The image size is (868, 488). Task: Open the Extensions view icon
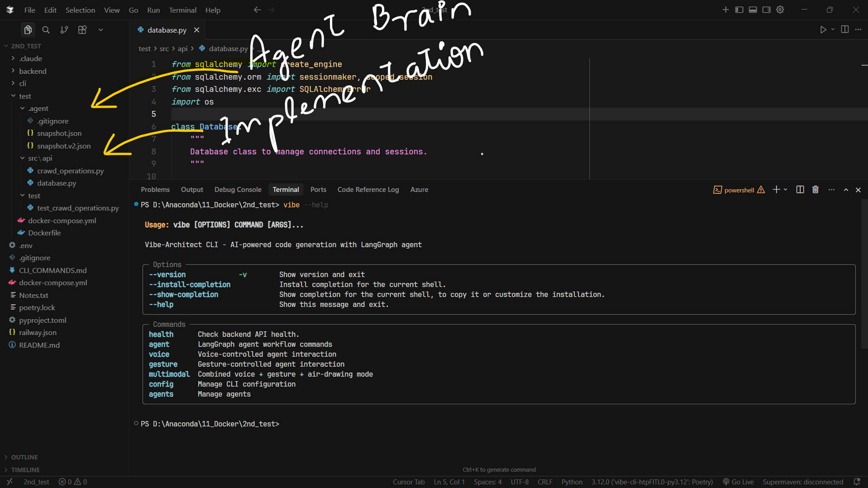82,30
